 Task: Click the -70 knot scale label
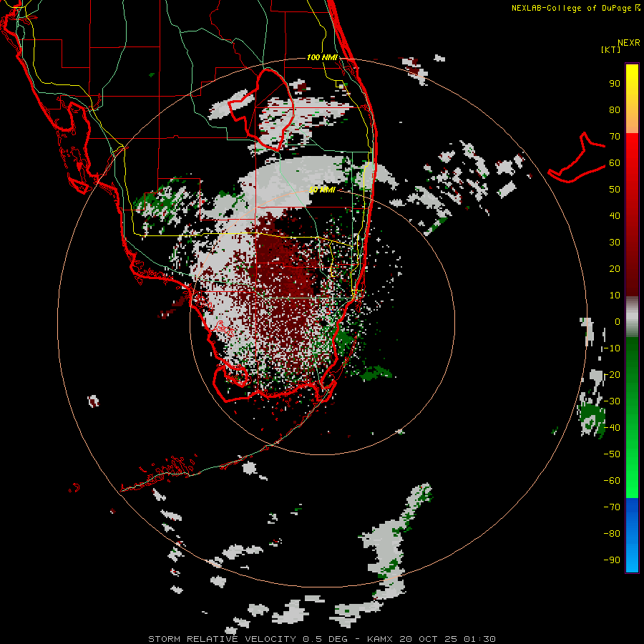click(x=612, y=507)
